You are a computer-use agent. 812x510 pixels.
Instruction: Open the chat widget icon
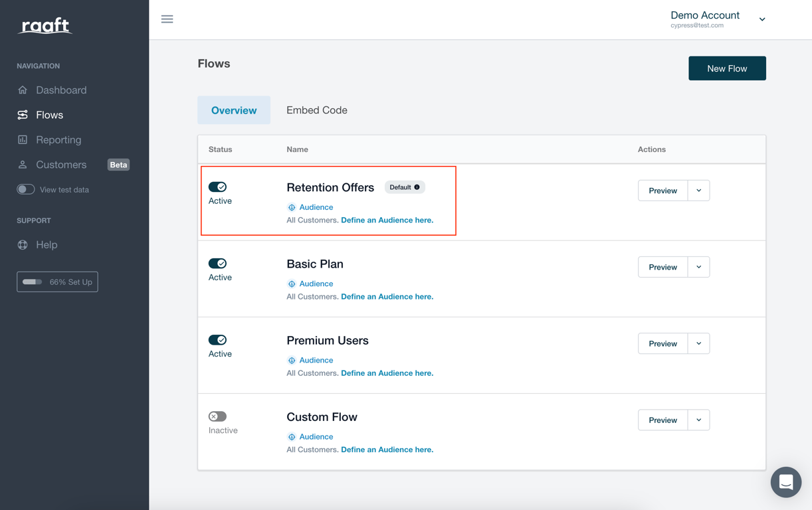click(786, 482)
